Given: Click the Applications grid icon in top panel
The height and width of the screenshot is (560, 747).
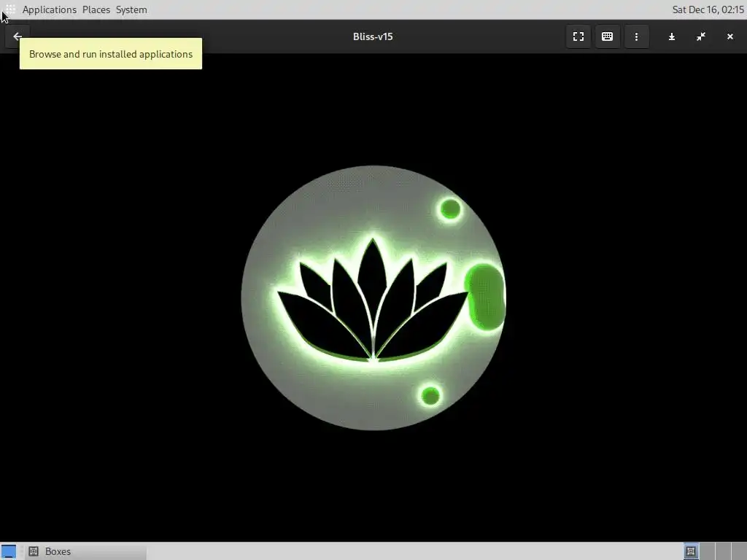Looking at the screenshot, I should click(10, 9).
